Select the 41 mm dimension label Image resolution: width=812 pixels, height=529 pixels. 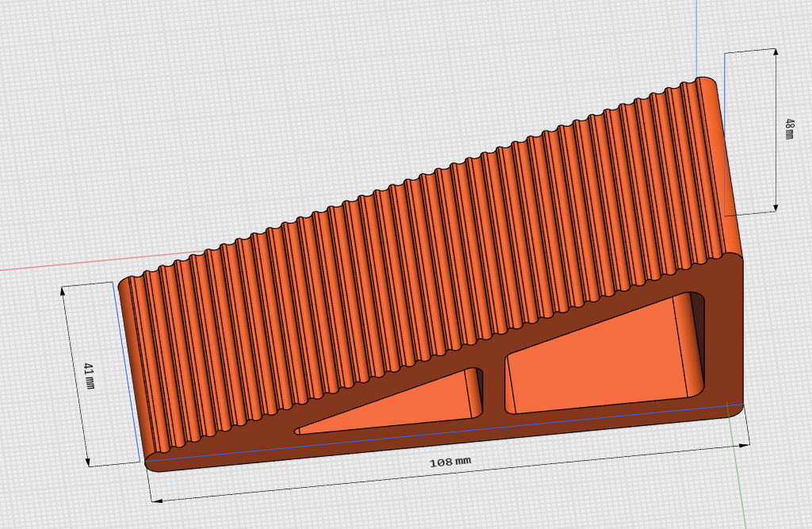[89, 376]
